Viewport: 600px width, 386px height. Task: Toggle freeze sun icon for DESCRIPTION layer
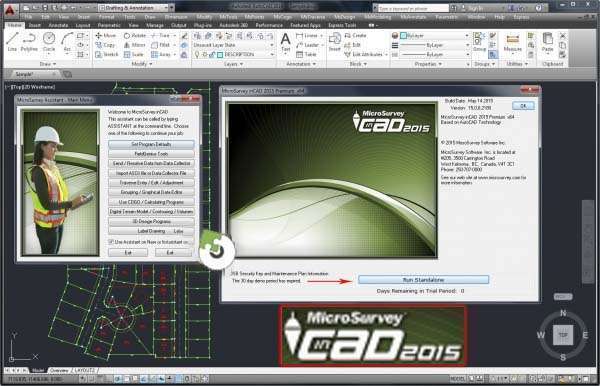[205, 55]
